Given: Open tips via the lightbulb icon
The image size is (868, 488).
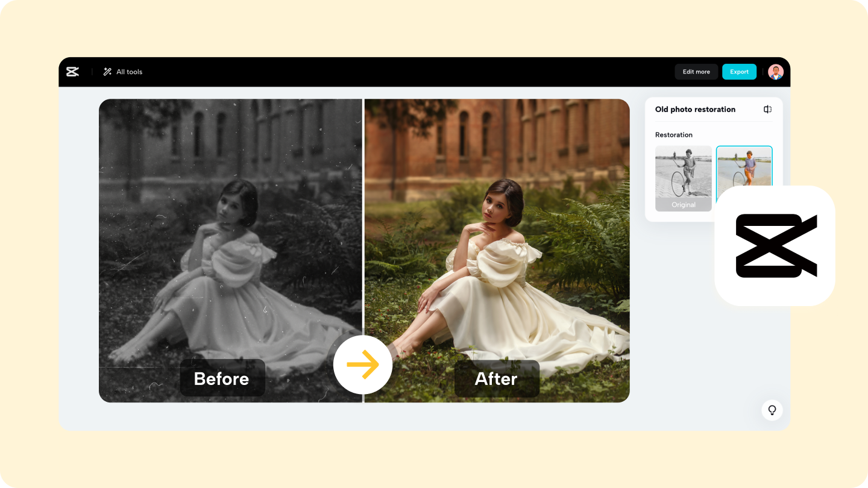Looking at the screenshot, I should [772, 410].
